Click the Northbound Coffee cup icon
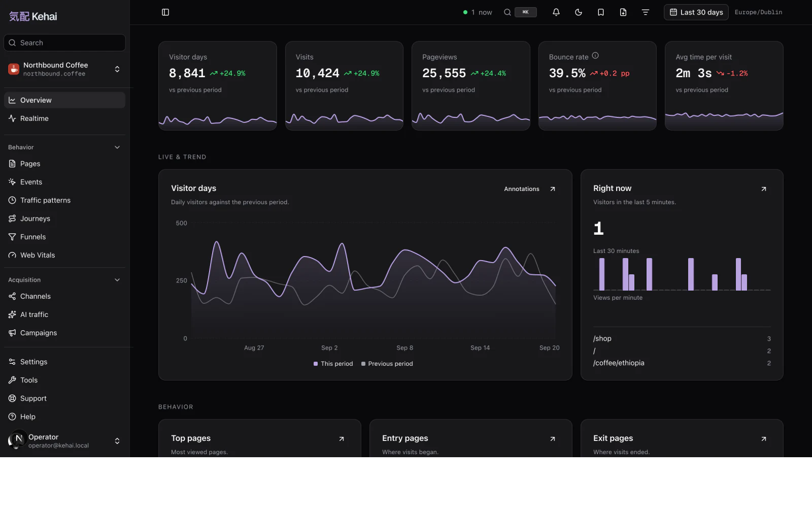Image resolution: width=812 pixels, height=508 pixels. (x=14, y=69)
